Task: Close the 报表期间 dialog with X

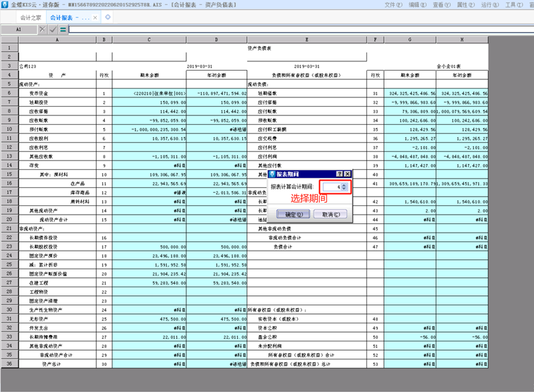Action: [x=348, y=173]
